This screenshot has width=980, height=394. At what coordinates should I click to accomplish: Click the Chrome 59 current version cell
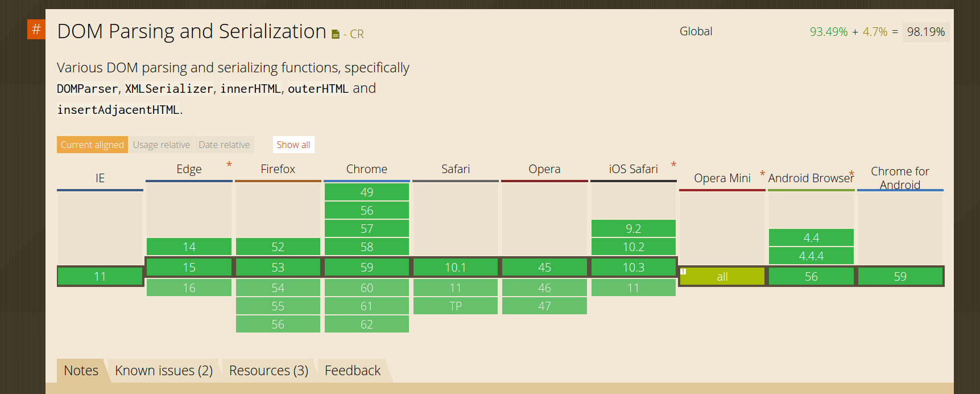(367, 267)
